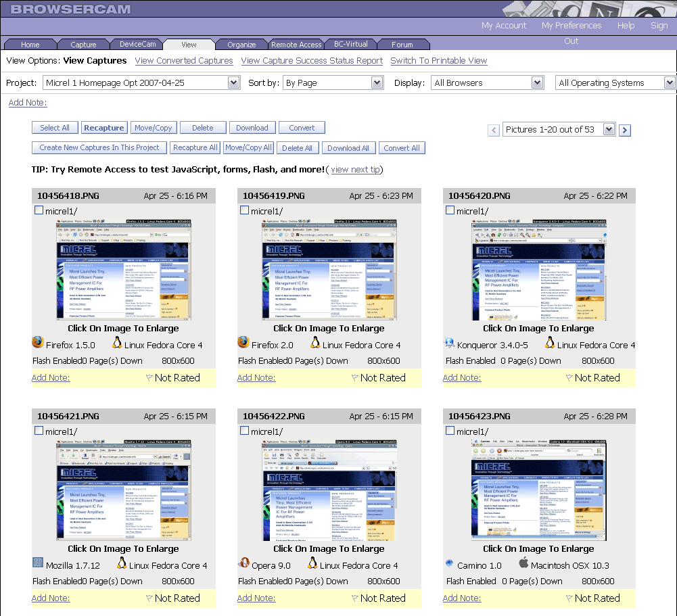Click the Firefox 2.0 browser icon
The height and width of the screenshot is (616, 677).
click(243, 343)
